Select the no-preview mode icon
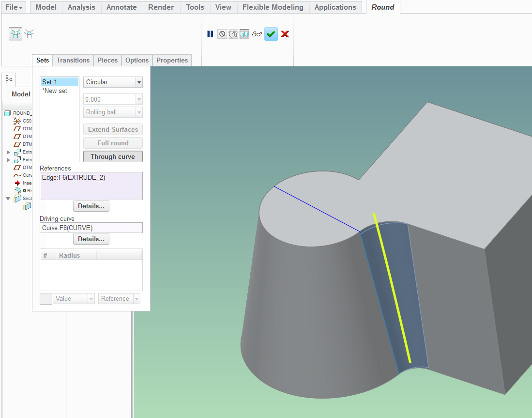Image resolution: width=532 pixels, height=418 pixels. pyautogui.click(x=222, y=34)
